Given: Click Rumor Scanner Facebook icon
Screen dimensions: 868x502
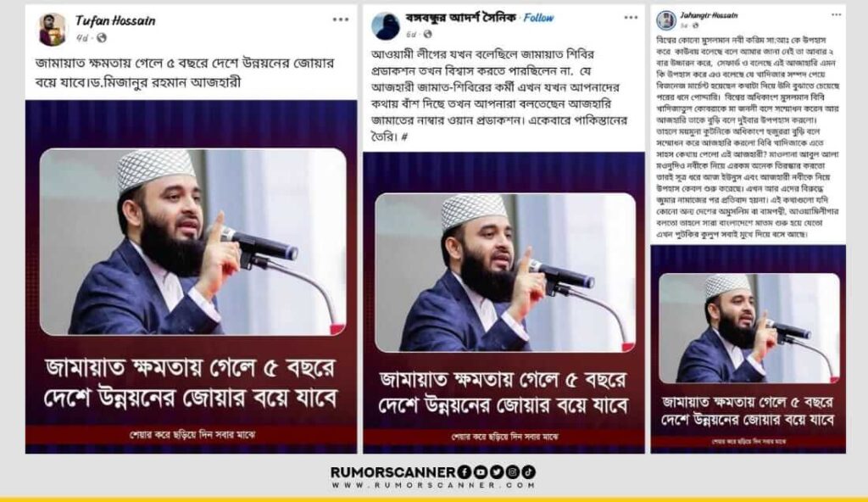Looking at the screenshot, I should (464, 472).
